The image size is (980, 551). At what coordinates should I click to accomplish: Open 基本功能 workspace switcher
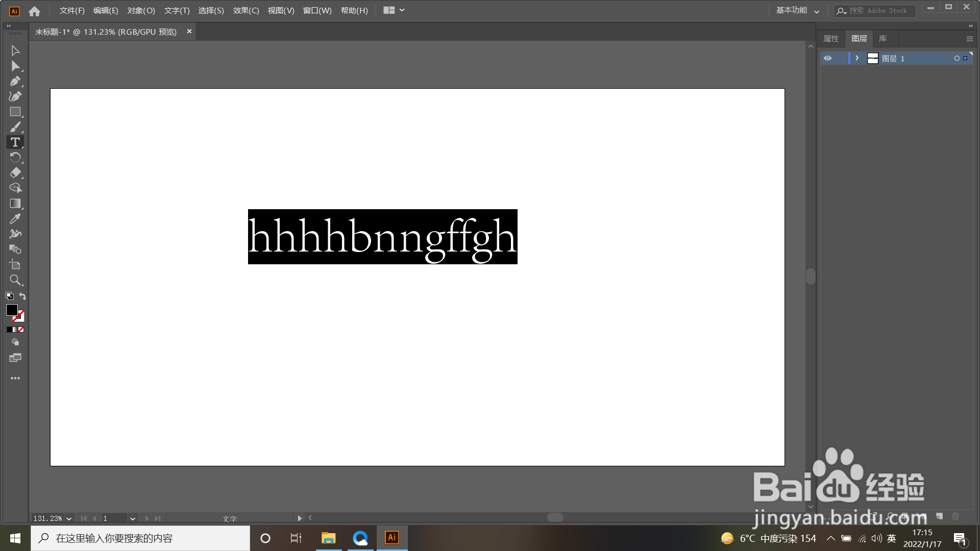(797, 10)
